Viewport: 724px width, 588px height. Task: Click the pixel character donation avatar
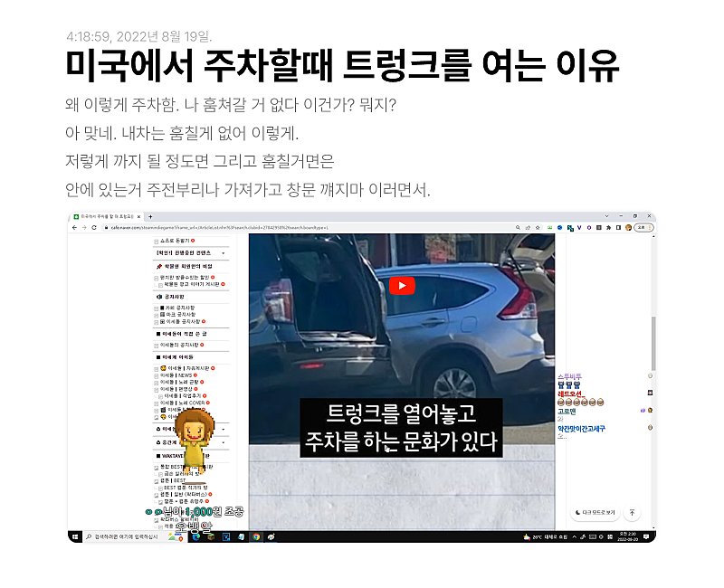click(x=195, y=441)
